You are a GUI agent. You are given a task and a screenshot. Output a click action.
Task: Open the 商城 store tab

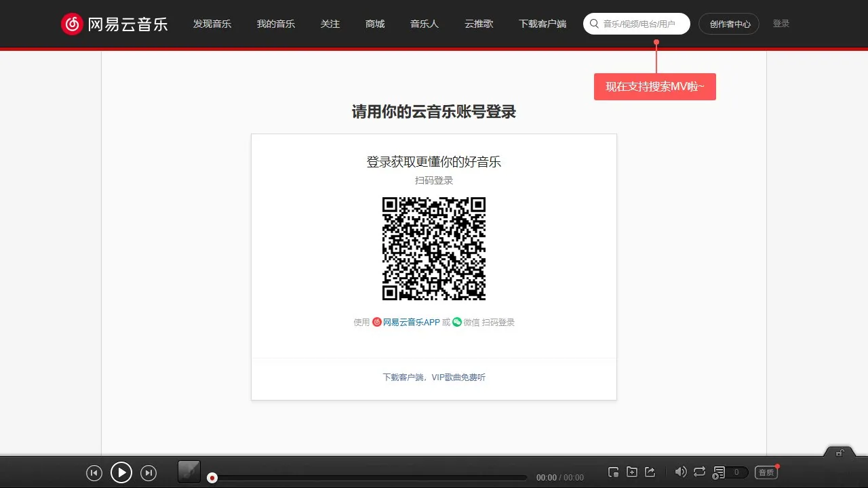point(375,24)
